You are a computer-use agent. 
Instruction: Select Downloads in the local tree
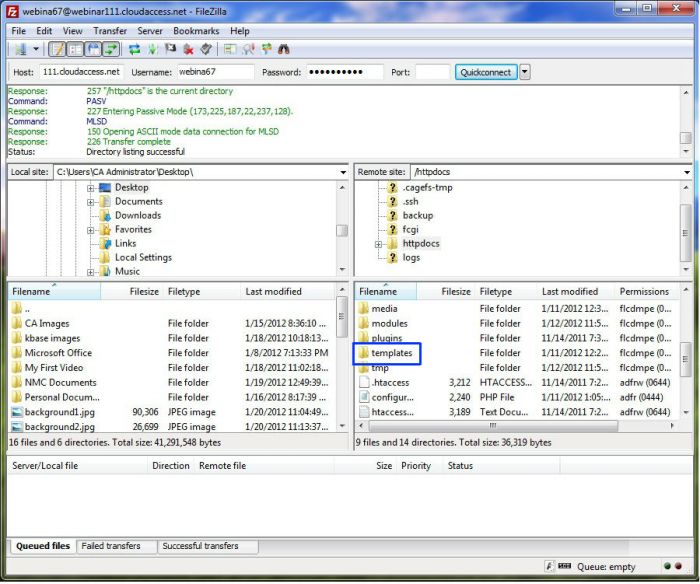[x=138, y=216]
